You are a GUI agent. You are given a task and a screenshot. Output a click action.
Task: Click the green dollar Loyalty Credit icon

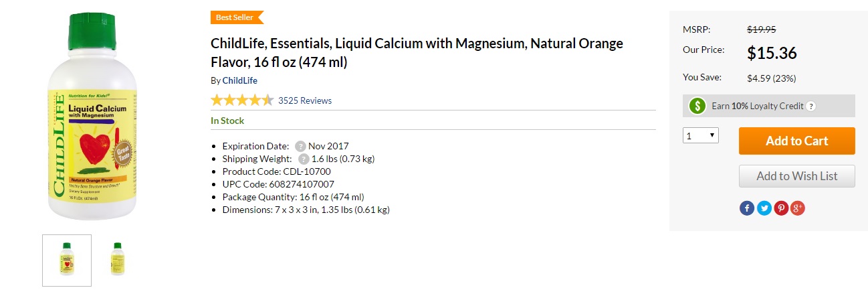pyautogui.click(x=698, y=106)
